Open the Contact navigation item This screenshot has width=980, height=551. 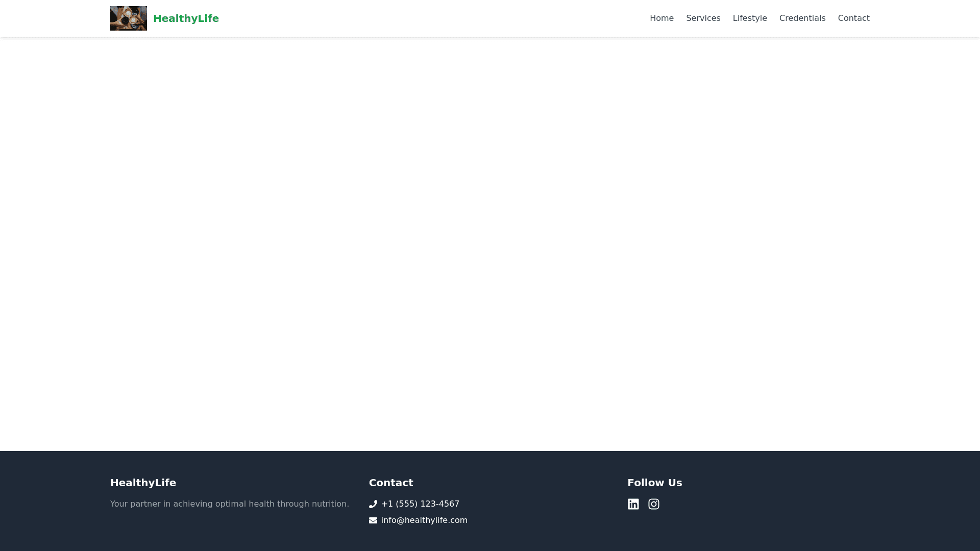point(853,18)
